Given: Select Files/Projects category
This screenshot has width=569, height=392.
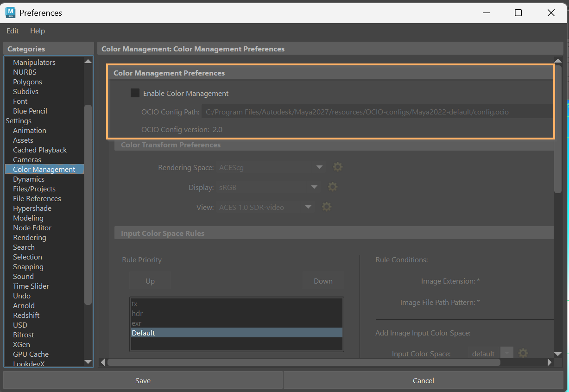Looking at the screenshot, I should coord(34,189).
